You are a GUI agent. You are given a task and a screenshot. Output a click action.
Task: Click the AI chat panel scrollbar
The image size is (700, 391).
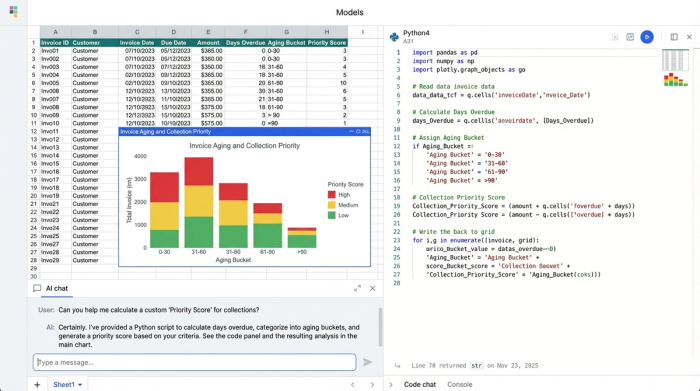(380, 326)
